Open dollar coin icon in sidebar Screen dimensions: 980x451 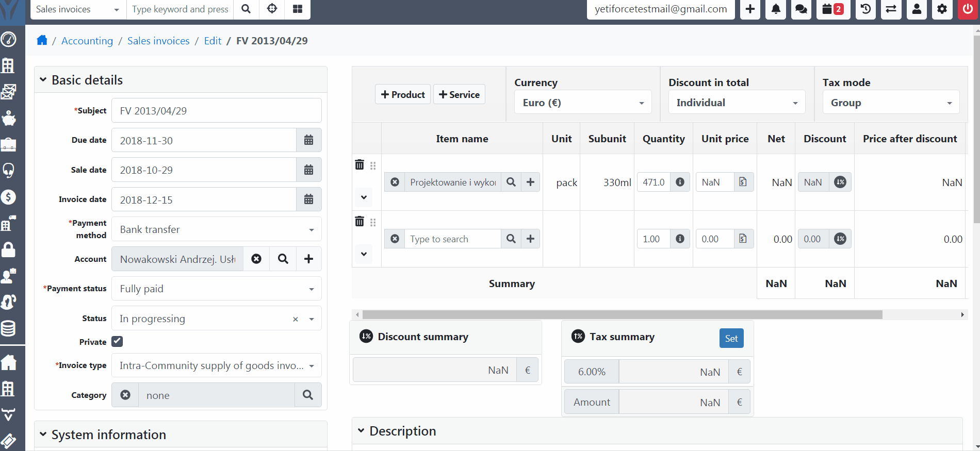point(9,197)
